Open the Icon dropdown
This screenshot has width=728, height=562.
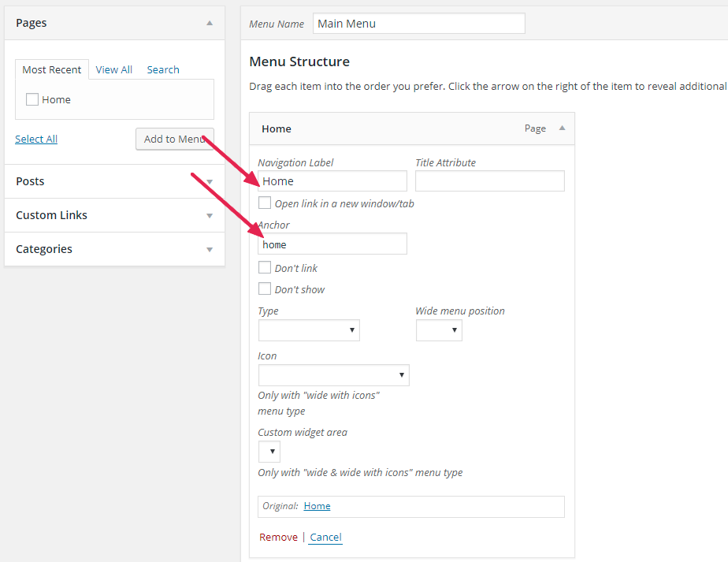pos(333,375)
